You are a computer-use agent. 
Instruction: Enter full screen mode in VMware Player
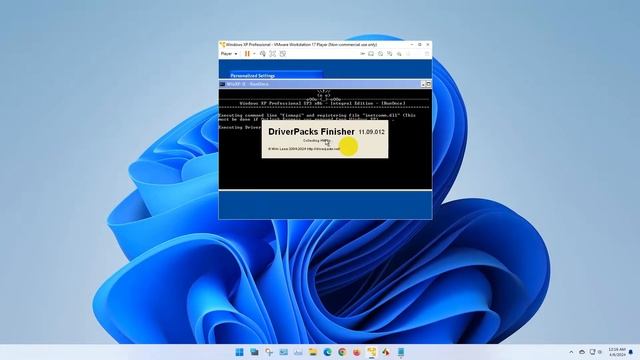click(x=273, y=54)
